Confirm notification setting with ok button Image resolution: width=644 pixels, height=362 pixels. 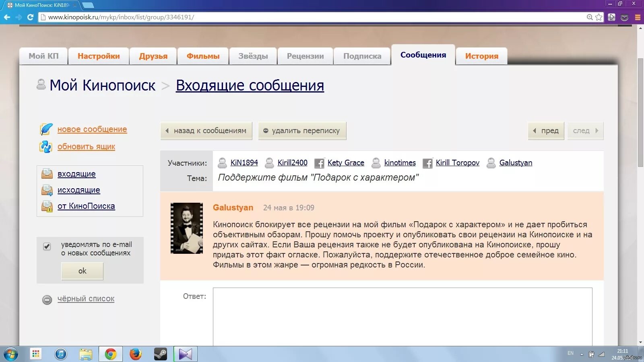pyautogui.click(x=82, y=271)
